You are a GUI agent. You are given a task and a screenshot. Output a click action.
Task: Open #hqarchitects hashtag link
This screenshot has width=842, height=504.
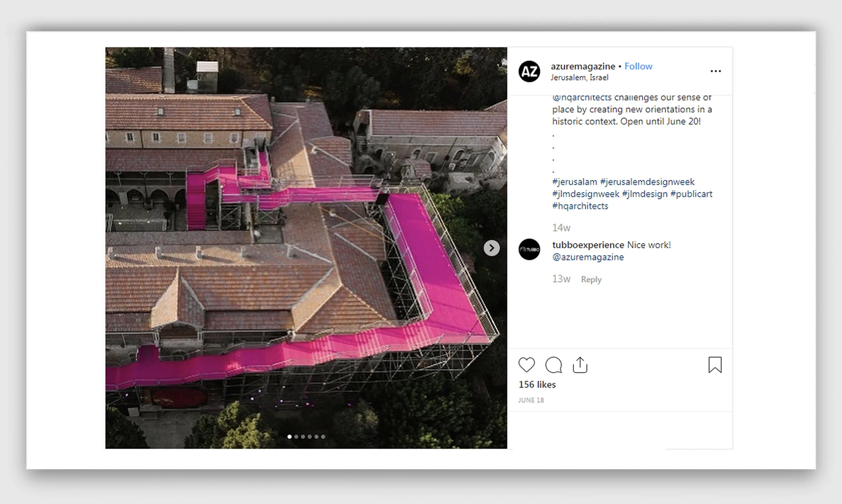click(580, 206)
